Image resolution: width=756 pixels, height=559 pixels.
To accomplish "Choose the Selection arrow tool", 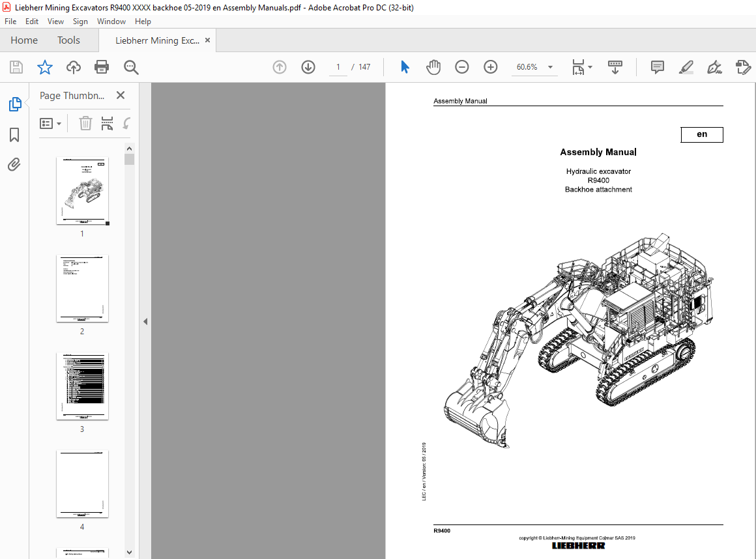I will tap(405, 67).
